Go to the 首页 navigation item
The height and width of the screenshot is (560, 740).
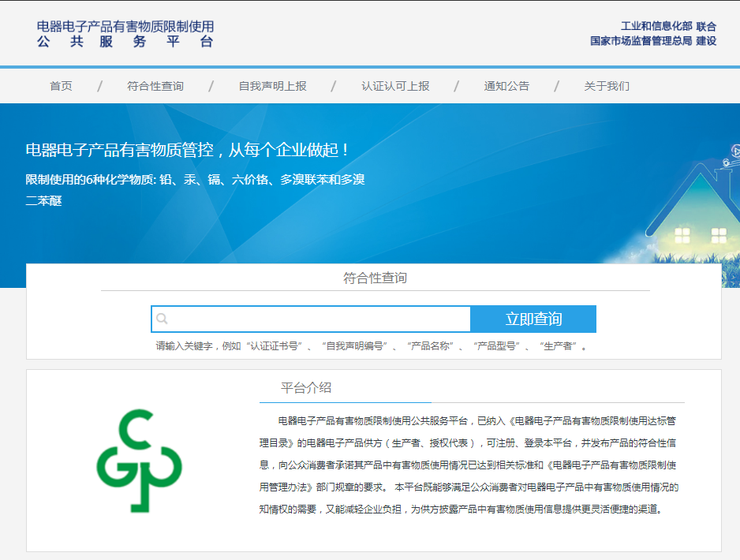click(x=61, y=86)
